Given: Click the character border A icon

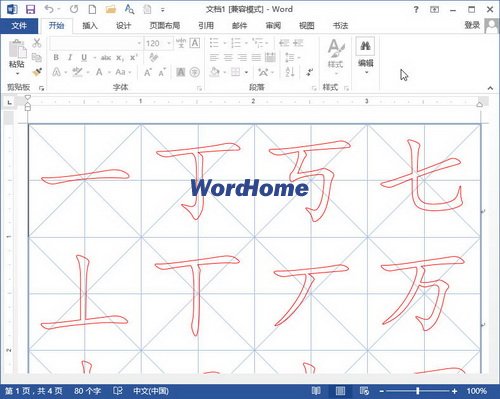Looking at the screenshot, I should tap(195, 43).
